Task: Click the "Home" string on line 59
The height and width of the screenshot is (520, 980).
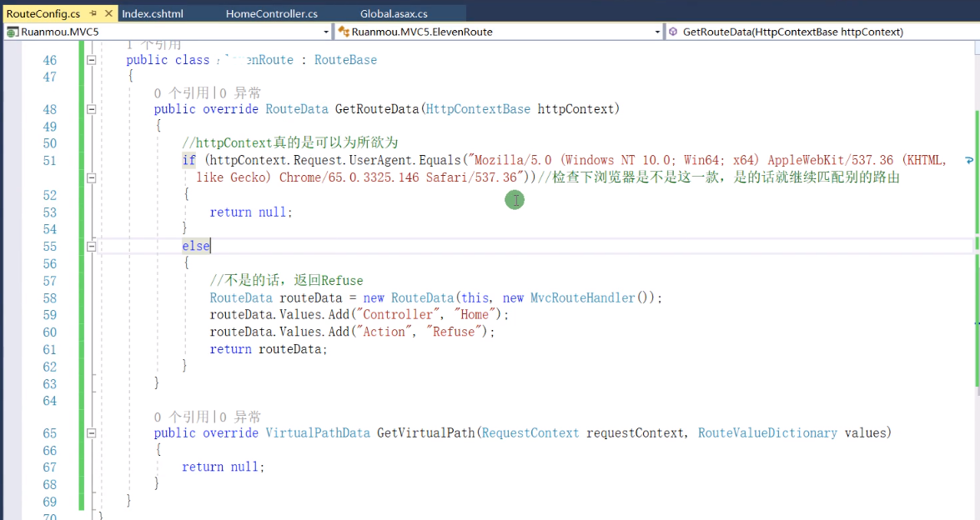Action: (x=475, y=315)
